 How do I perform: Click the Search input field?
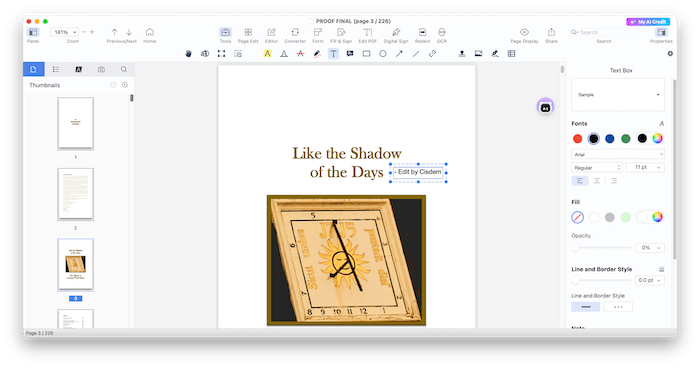[x=604, y=32]
